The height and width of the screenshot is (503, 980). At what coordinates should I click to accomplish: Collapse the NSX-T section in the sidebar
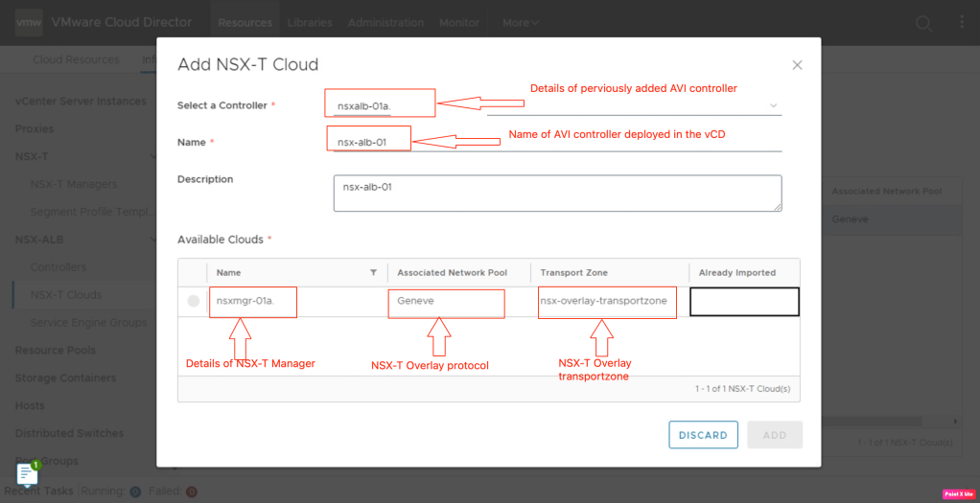pyautogui.click(x=153, y=156)
